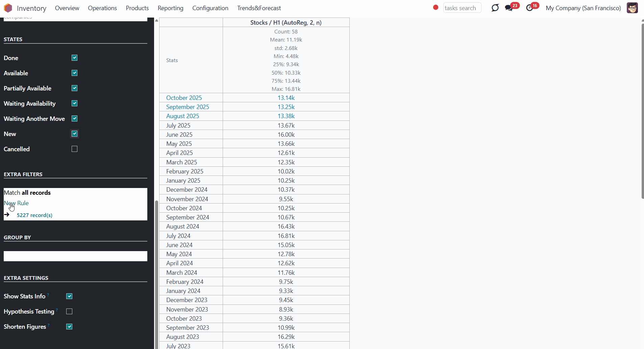Click the New Rule link
This screenshot has width=644, height=349.
tap(16, 203)
